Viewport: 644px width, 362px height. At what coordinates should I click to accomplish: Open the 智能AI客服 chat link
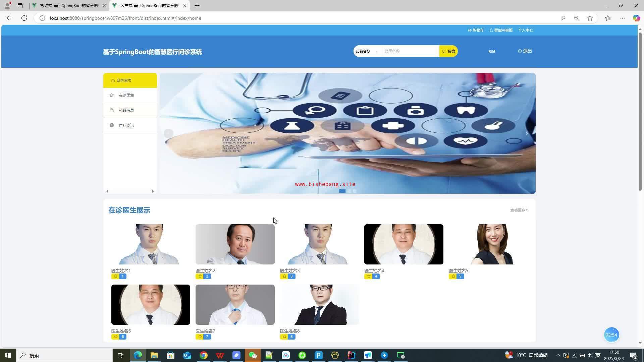click(x=501, y=30)
